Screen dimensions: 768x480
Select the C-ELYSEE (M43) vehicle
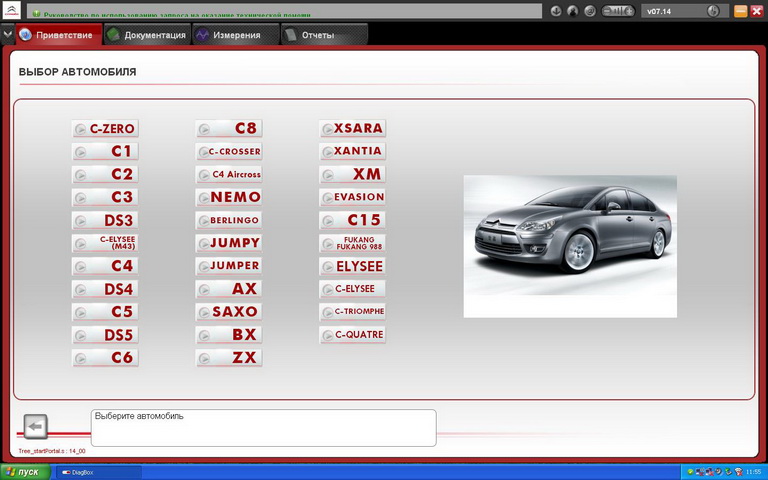pyautogui.click(x=105, y=243)
